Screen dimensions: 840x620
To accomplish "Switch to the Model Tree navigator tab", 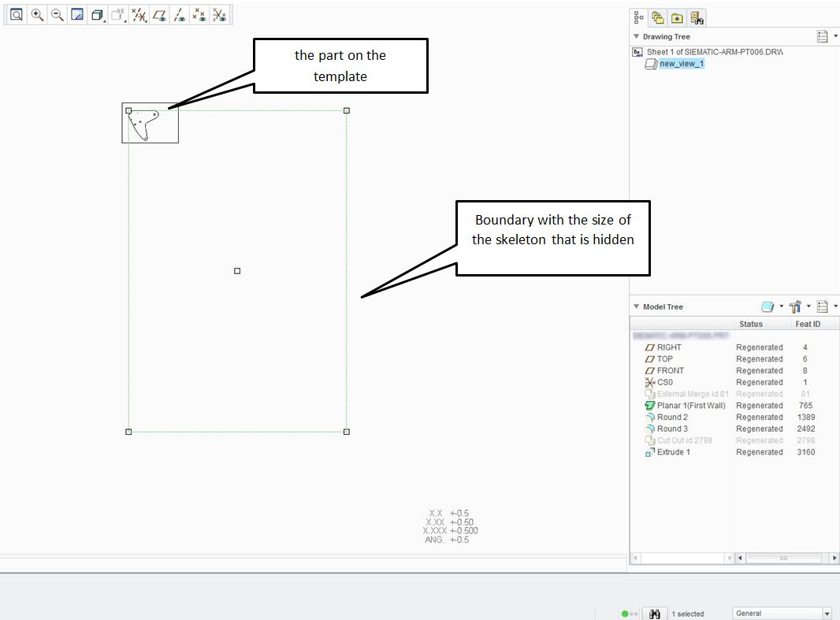I will click(x=638, y=17).
